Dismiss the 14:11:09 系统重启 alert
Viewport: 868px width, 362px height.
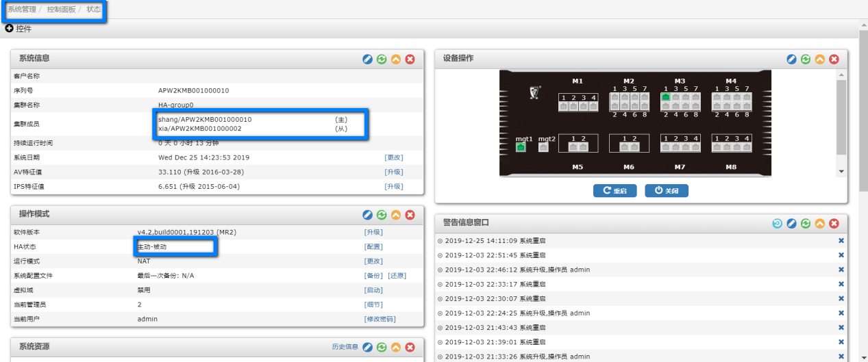pos(841,241)
